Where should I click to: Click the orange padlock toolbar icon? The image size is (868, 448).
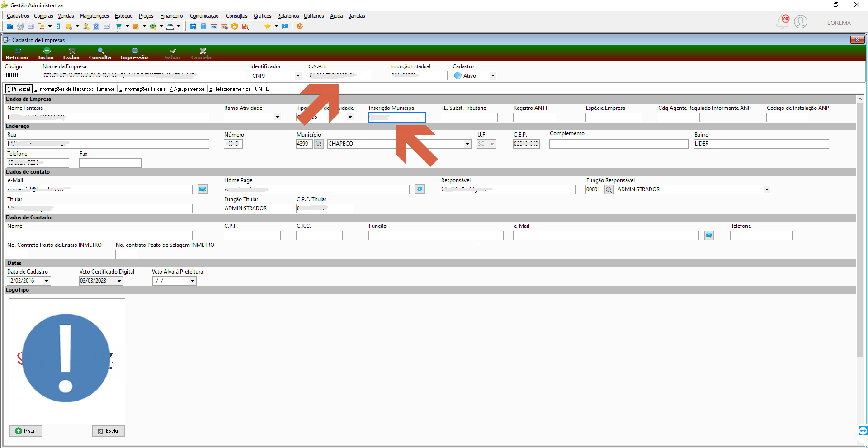(235, 26)
